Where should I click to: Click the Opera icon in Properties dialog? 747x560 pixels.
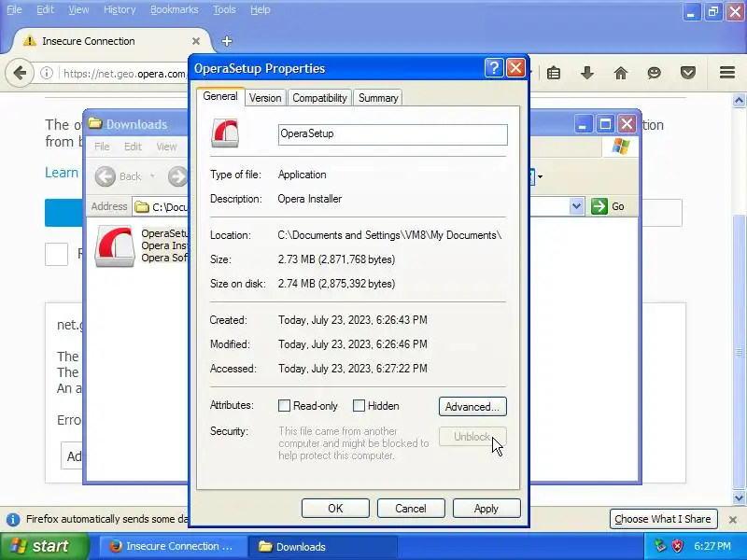(x=225, y=133)
